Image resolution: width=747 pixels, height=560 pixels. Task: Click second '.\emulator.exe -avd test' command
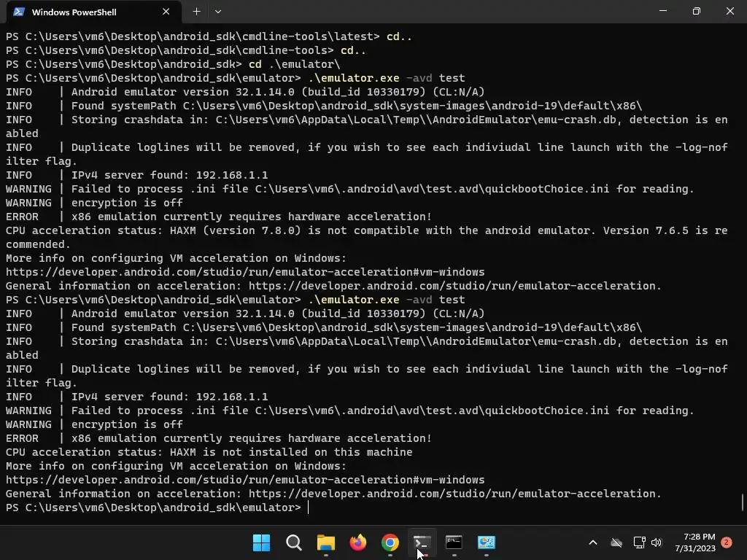pyautogui.click(x=387, y=300)
